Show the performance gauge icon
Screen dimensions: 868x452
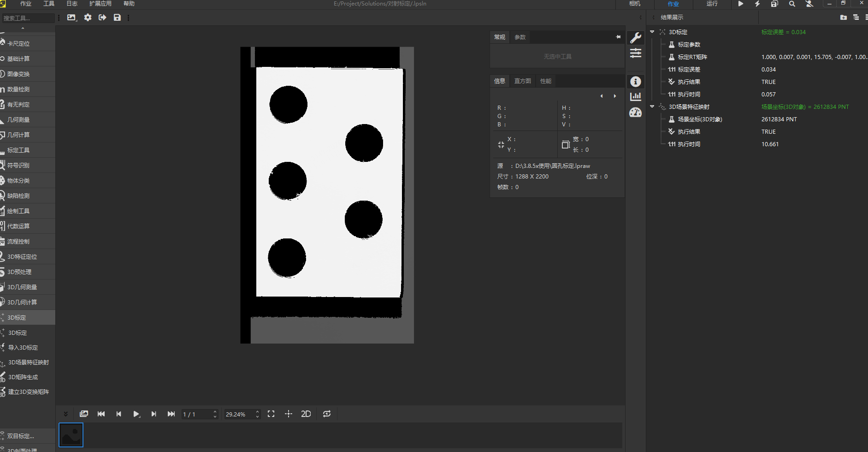[636, 113]
